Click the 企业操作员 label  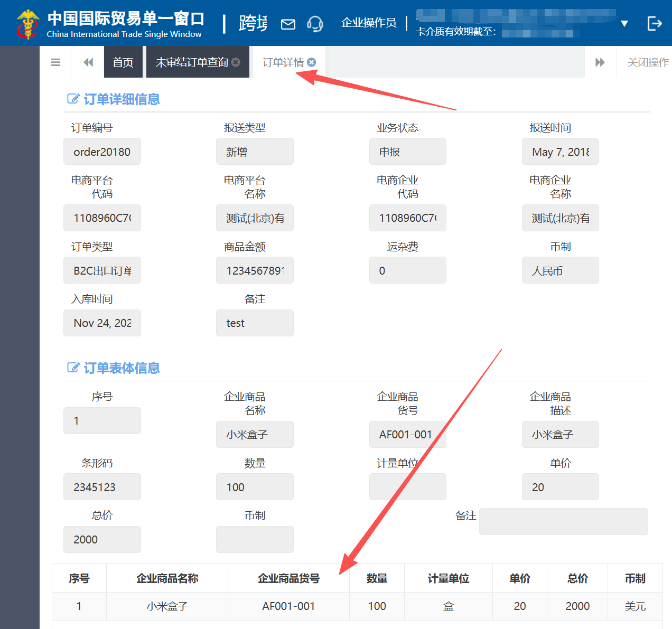(368, 23)
